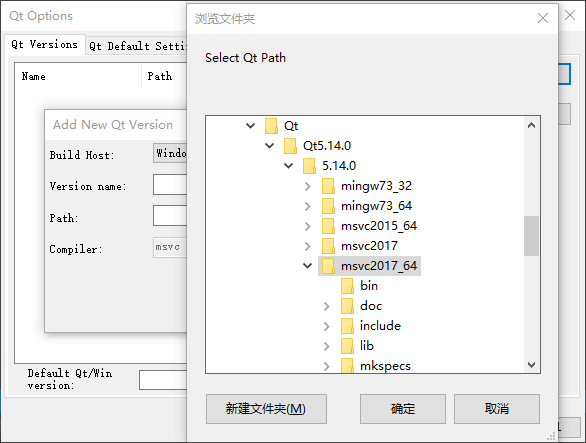Close the 浏览文件夹 dialog
The height and width of the screenshot is (443, 586).
543,18
